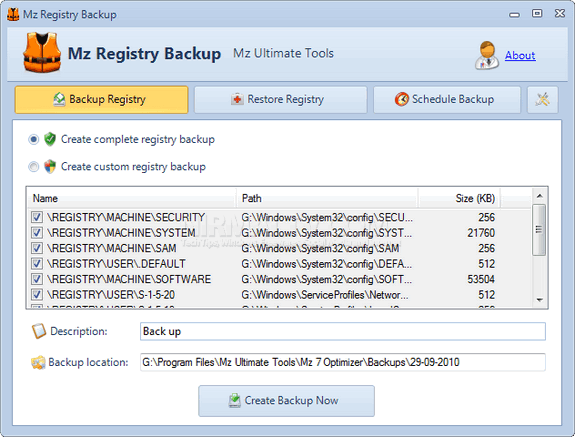Click the title bar app icon
This screenshot has width=575, height=437.
pyautogui.click(x=13, y=14)
